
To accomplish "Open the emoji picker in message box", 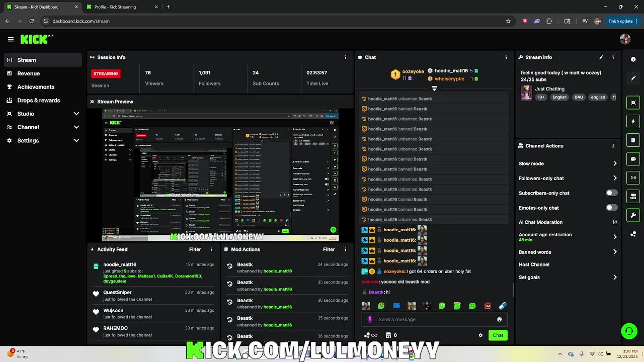I will (499, 319).
